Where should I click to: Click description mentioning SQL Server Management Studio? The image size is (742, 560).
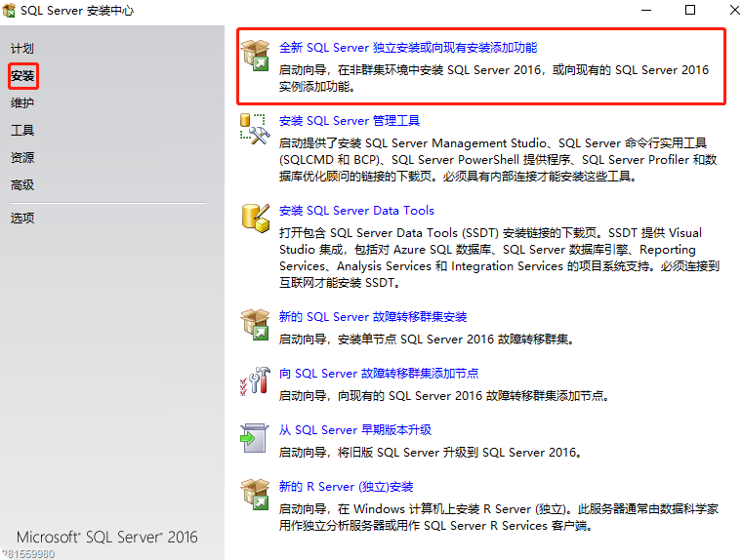[x=498, y=160]
